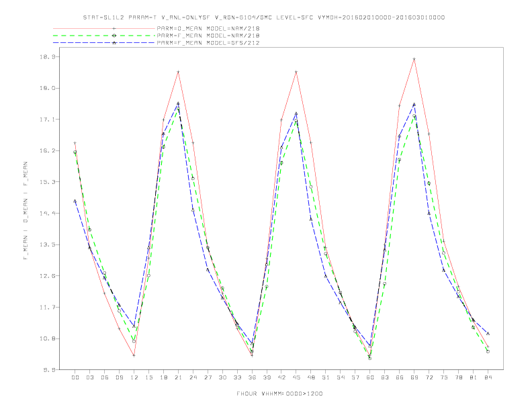
Task: Click y-axis tick value 14.4
Action: 47,214
